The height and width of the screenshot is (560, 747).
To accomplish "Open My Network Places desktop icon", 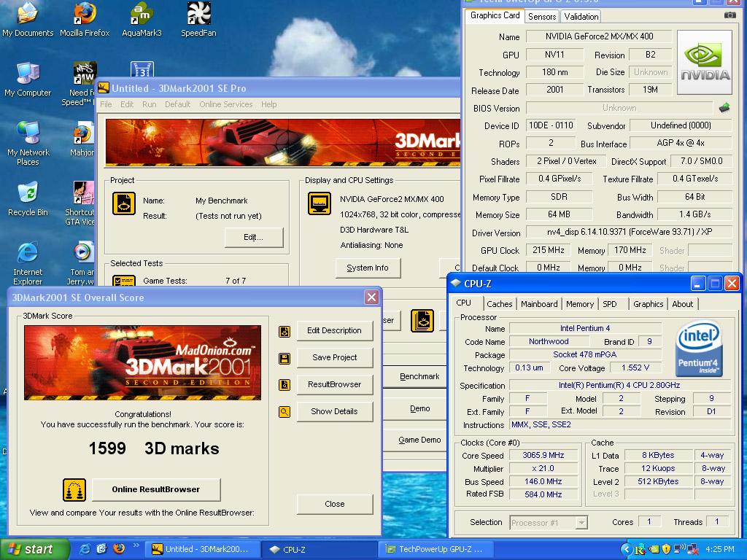I will (x=28, y=143).
